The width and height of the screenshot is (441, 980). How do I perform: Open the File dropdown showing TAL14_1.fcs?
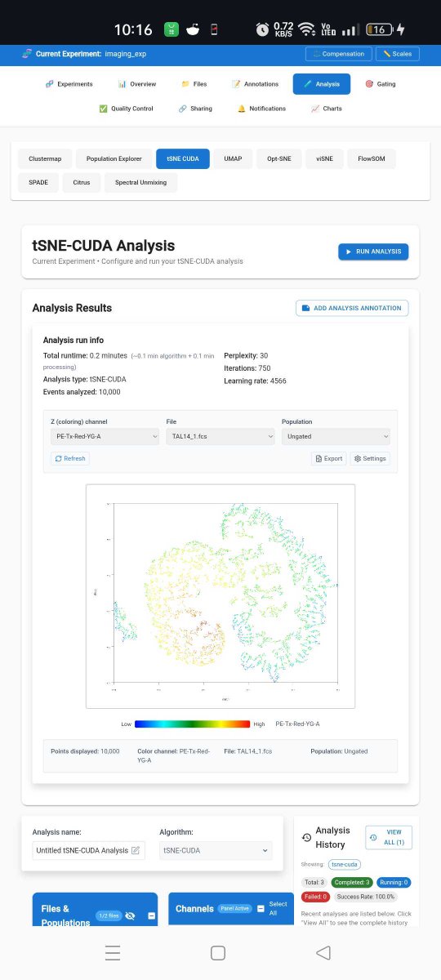click(x=220, y=437)
